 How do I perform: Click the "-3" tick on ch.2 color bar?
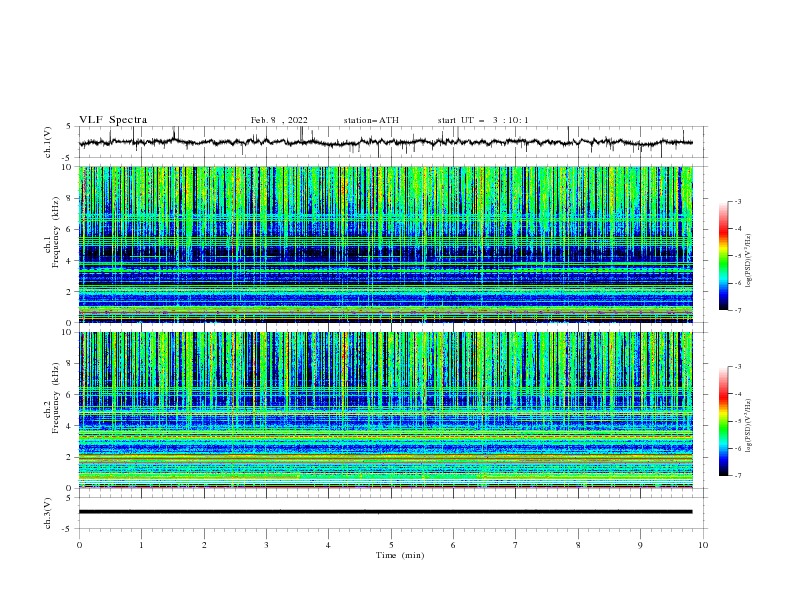[x=738, y=367]
